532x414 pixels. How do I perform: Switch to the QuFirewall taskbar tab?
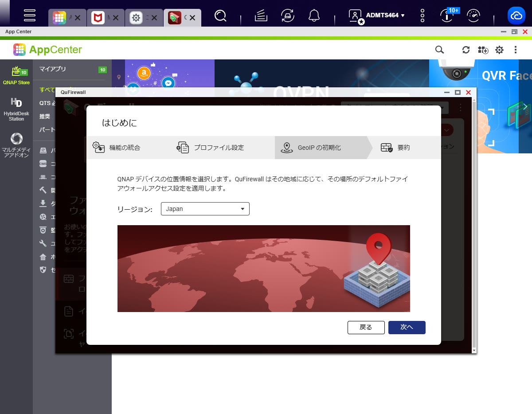tap(175, 18)
